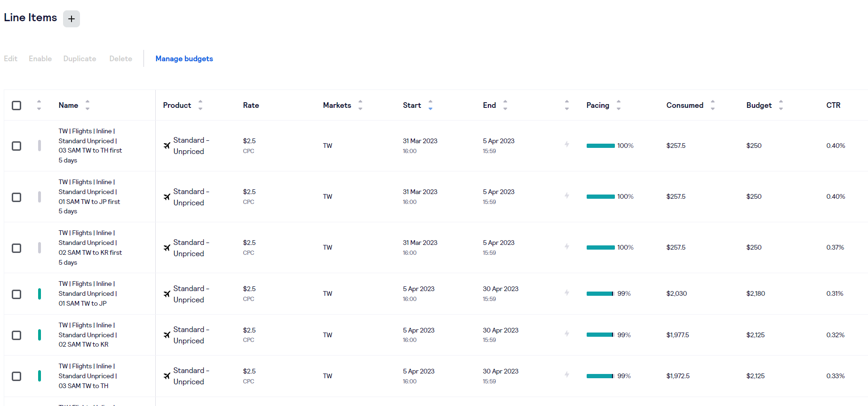
Task: Sort table by Product column
Action: 200,105
